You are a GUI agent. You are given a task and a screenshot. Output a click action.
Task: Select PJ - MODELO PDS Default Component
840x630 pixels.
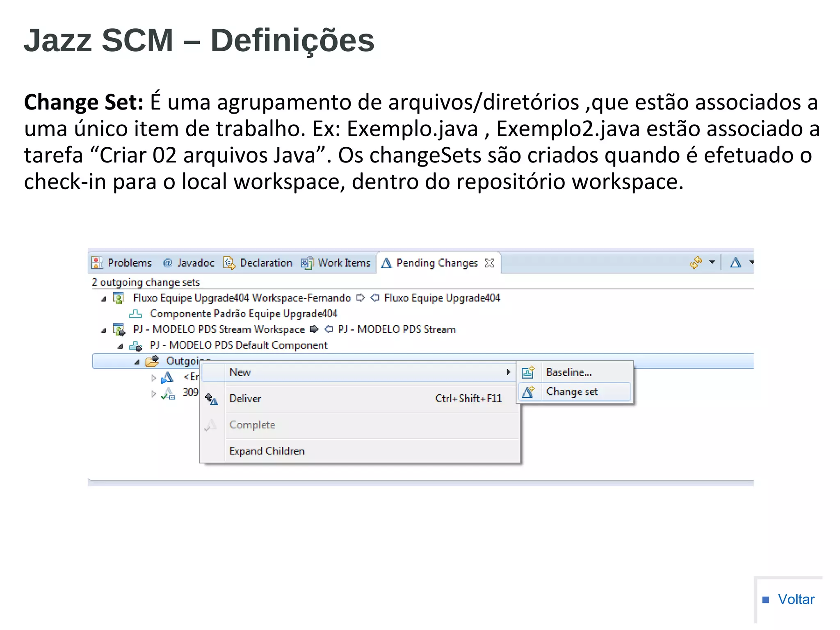pos(239,345)
